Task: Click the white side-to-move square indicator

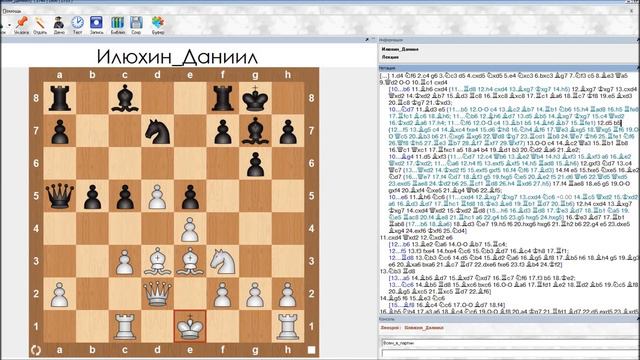Action: coord(311,350)
